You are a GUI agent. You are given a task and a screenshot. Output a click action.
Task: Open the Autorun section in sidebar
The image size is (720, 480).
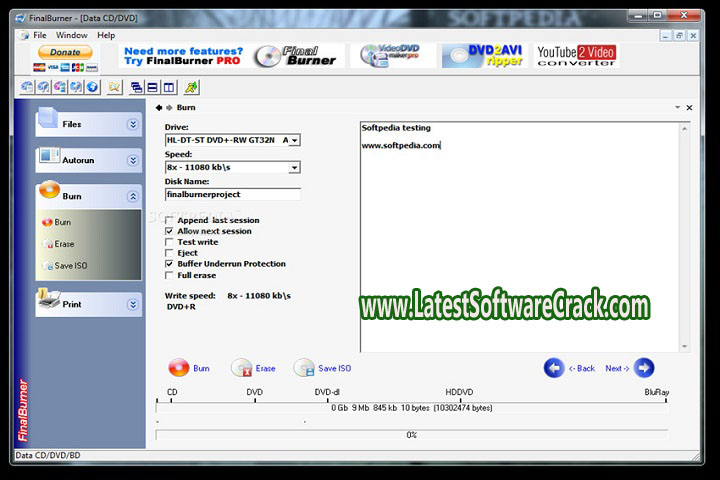[x=88, y=160]
